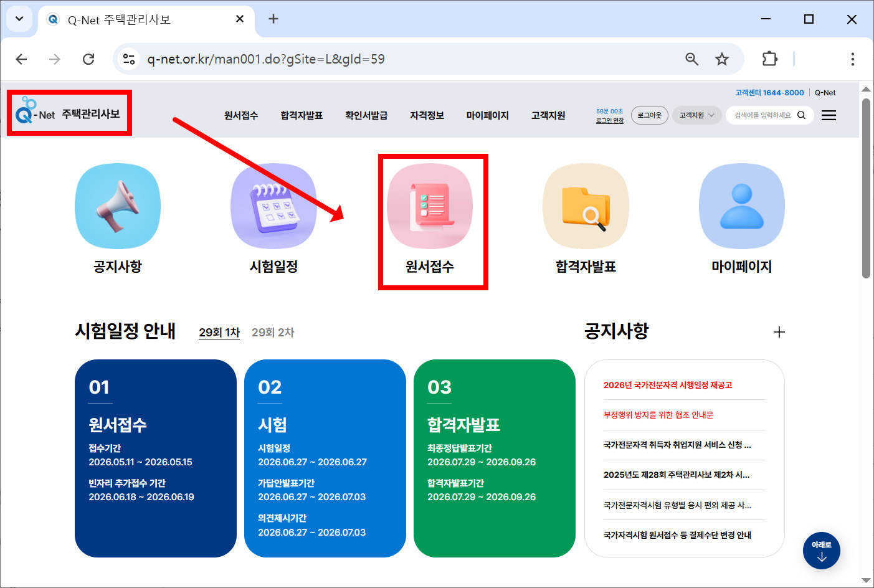Open the 고객지원 dropdown next to 로그아웃
Viewport: 874px width, 588px height.
696,115
